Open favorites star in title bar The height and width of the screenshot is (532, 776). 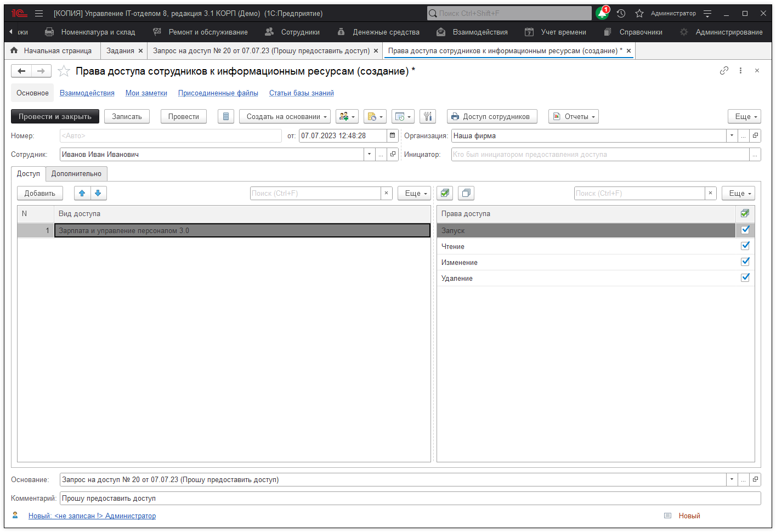click(x=639, y=13)
